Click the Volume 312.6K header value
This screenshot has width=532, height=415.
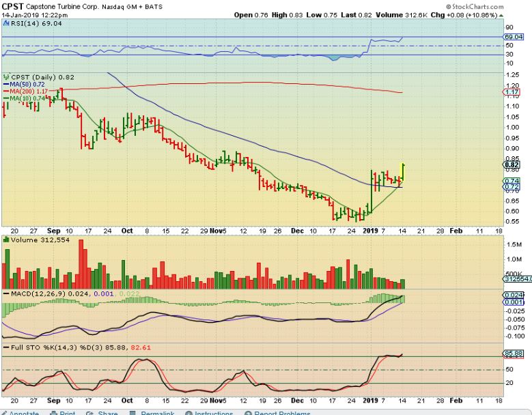point(402,15)
